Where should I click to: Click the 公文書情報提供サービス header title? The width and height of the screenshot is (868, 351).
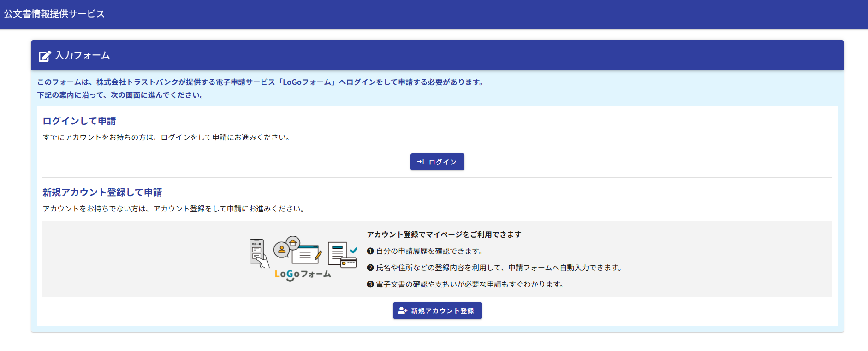(54, 14)
